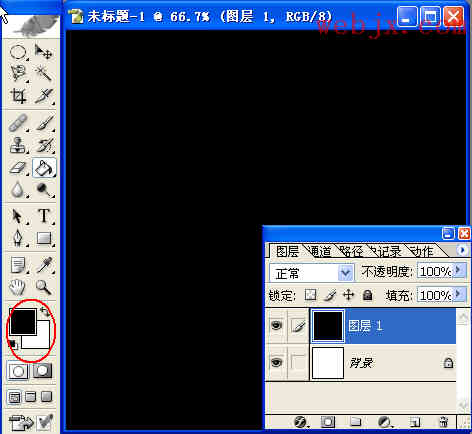Choose the Zoom magnifier tool
This screenshot has width=472, height=434.
44,287
